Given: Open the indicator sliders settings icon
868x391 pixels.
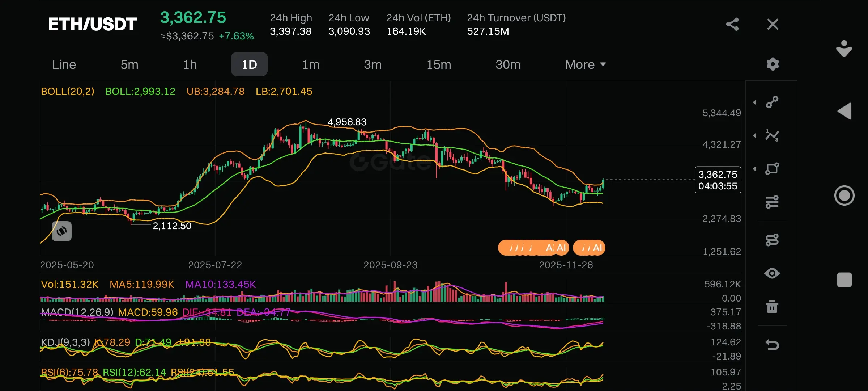Looking at the screenshot, I should 772,202.
